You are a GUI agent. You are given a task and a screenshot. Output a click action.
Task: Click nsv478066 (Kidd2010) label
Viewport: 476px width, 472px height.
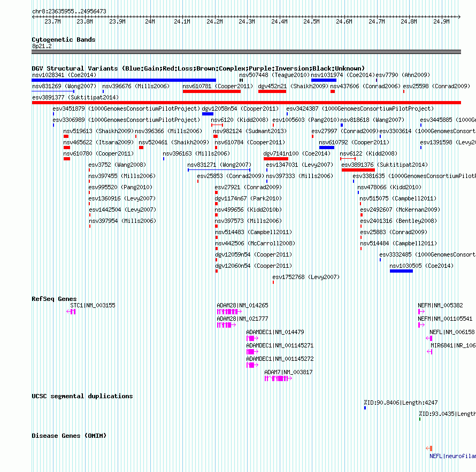click(x=389, y=187)
